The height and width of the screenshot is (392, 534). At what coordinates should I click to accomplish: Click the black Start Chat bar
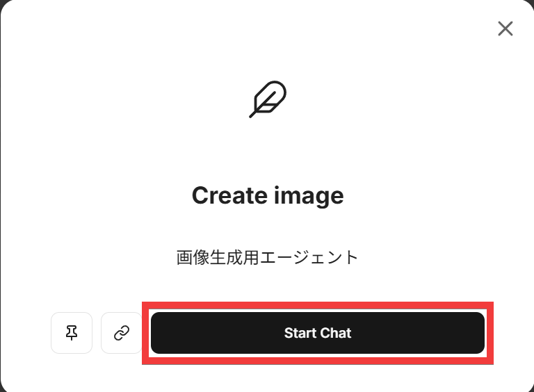[x=318, y=333]
